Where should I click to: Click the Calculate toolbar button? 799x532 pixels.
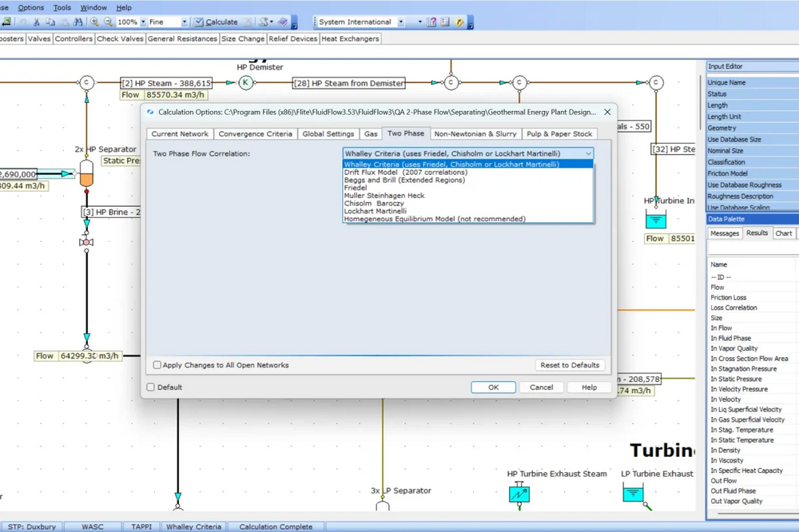216,22
